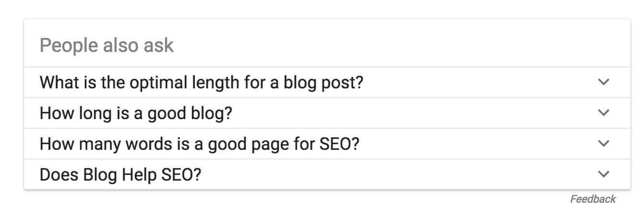644x220 pixels.
Task: Click the text 'What is the optimal length for a blog post?'
Action: click(201, 82)
